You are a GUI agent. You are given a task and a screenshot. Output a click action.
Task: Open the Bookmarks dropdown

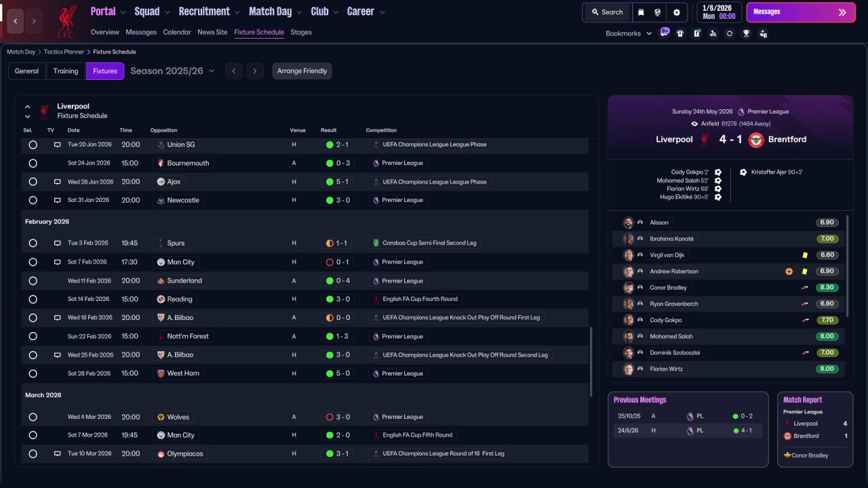[629, 33]
